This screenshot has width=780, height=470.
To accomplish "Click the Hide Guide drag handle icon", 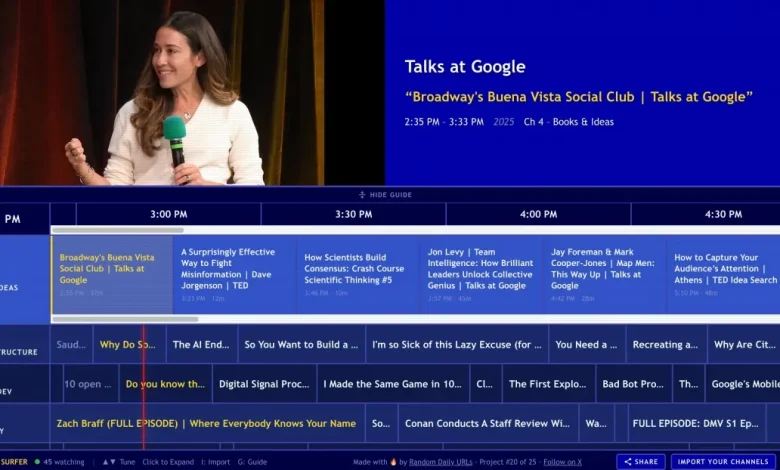I will [x=362, y=194].
